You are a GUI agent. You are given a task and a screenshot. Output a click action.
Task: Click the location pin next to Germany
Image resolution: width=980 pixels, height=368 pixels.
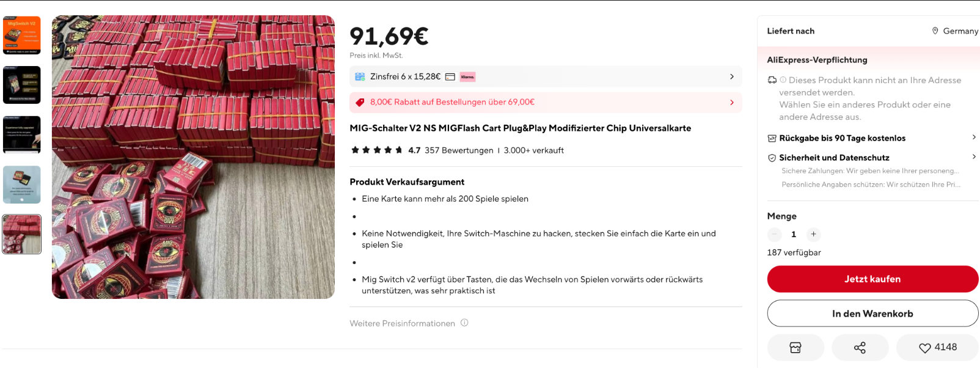pos(935,31)
